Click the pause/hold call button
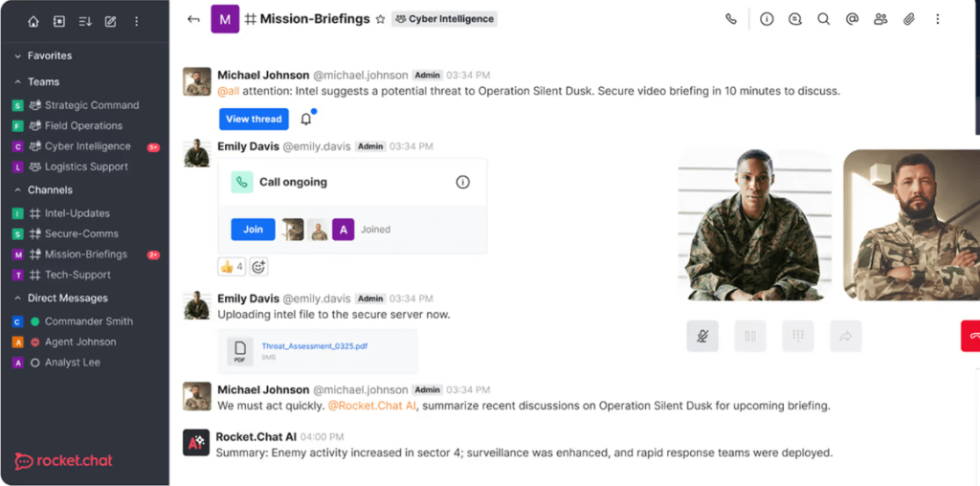The height and width of the screenshot is (486, 980). [x=750, y=336]
